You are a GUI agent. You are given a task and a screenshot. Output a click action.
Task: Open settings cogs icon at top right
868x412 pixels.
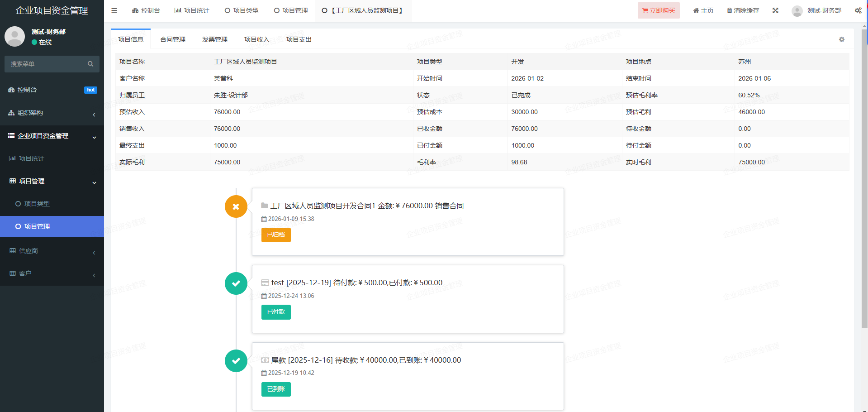(858, 10)
